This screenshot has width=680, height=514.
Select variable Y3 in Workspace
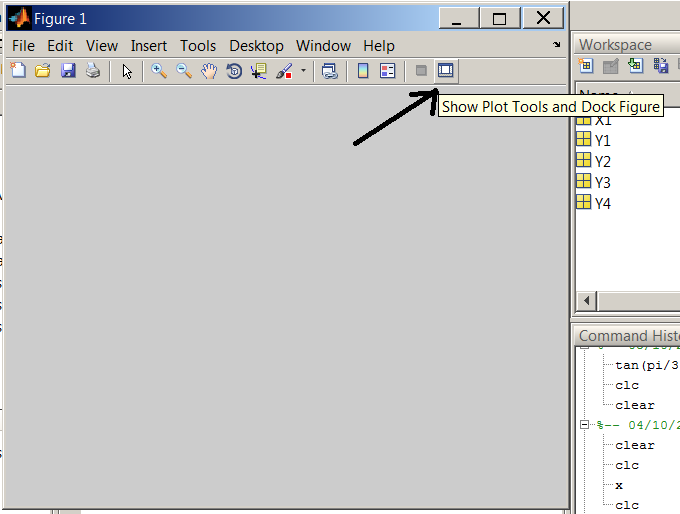602,183
